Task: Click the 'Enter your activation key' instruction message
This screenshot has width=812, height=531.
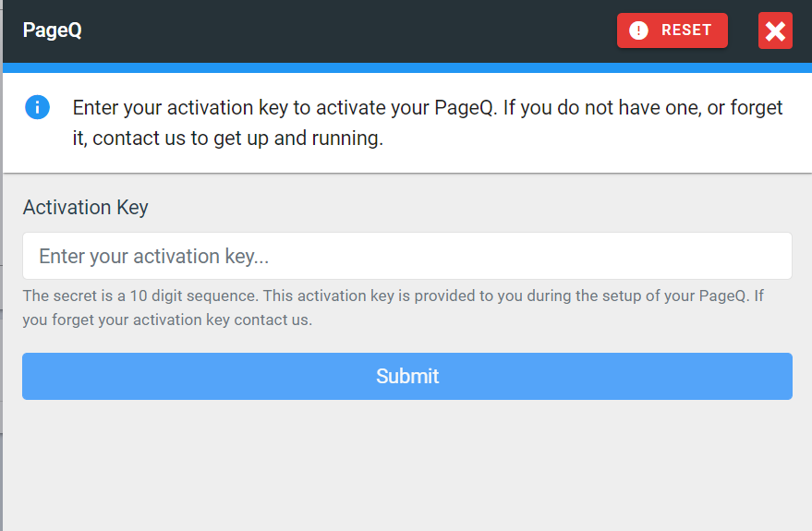Action: coord(427,108)
